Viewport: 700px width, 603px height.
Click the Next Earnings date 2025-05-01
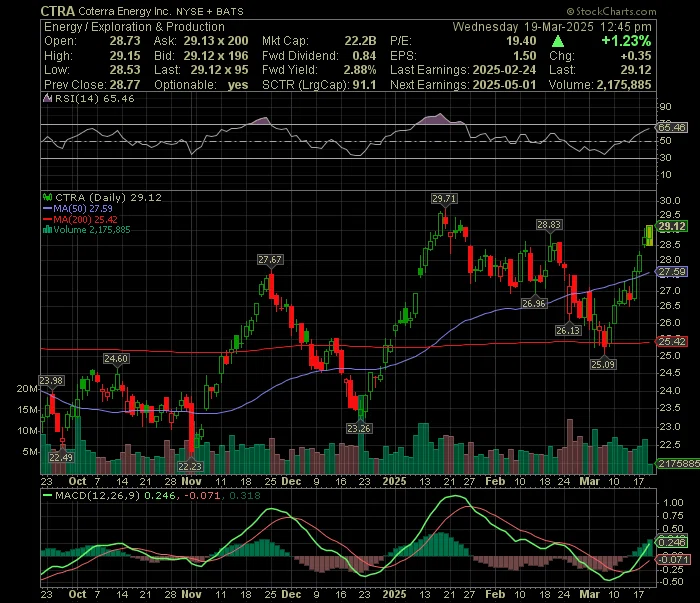coord(504,84)
